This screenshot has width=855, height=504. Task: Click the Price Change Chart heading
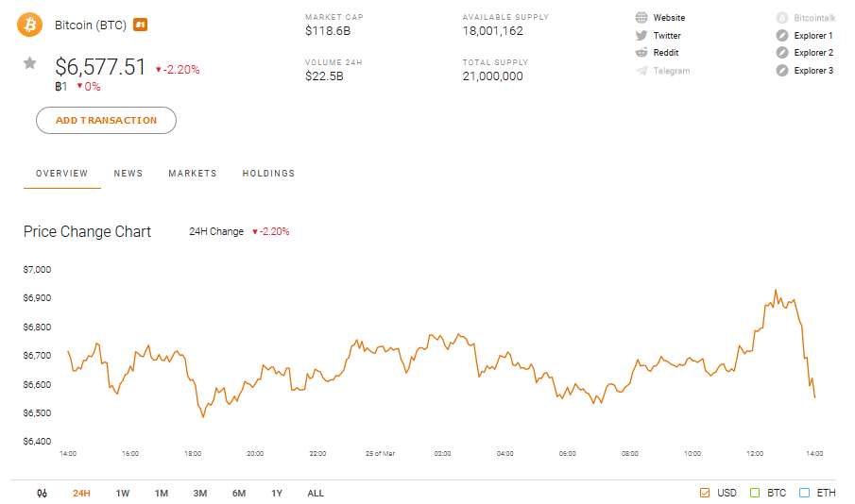point(87,231)
